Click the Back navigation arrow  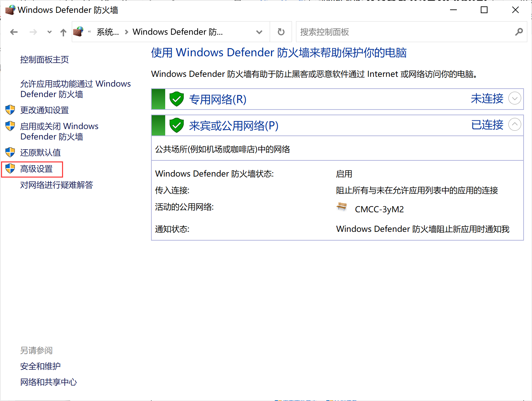click(x=14, y=32)
